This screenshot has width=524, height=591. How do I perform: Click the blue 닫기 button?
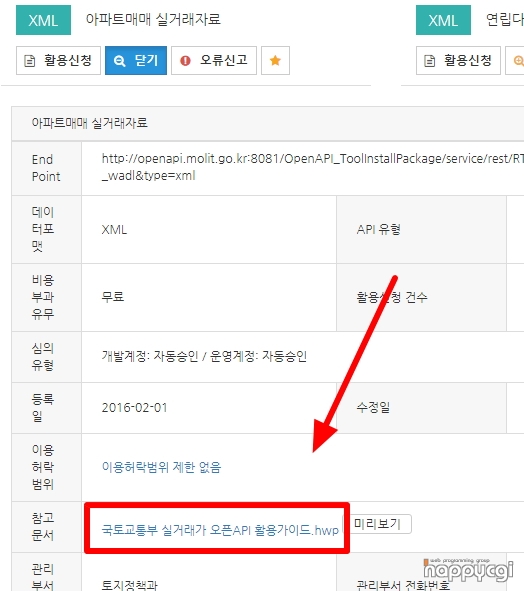(136, 60)
